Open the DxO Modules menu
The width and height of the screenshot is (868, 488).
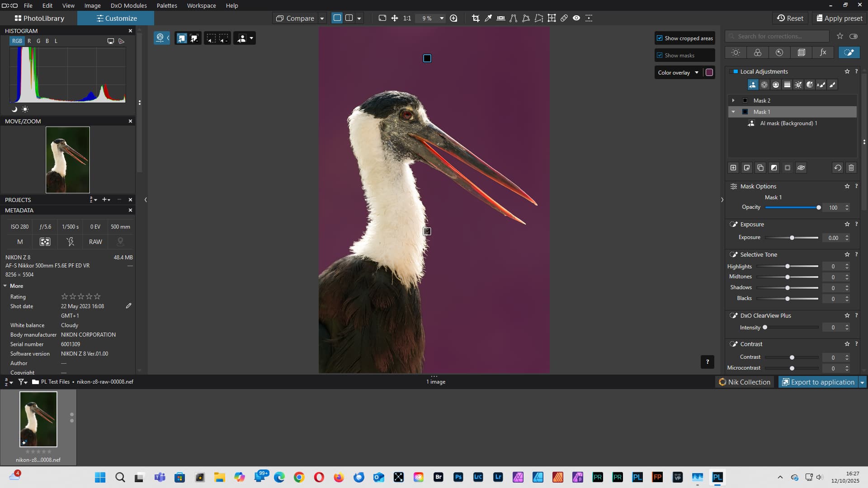click(128, 5)
